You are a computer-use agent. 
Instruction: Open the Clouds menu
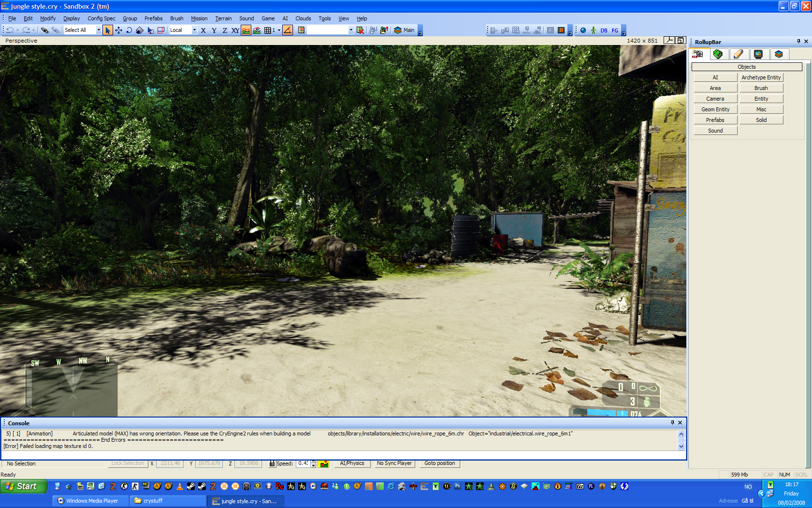pyautogui.click(x=303, y=18)
